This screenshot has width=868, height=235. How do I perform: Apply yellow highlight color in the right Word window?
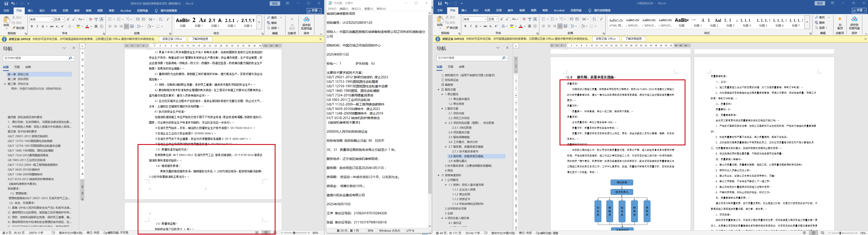click(x=512, y=26)
